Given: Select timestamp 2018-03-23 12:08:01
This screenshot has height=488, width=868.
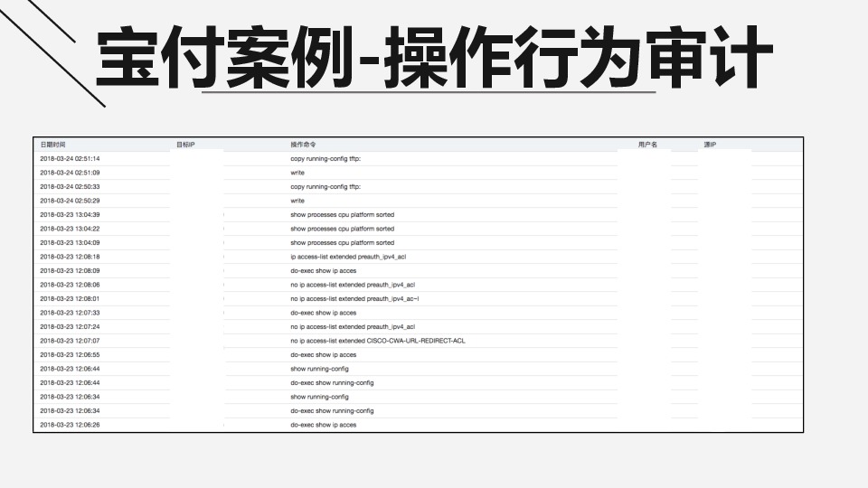Looking at the screenshot, I should [x=70, y=299].
